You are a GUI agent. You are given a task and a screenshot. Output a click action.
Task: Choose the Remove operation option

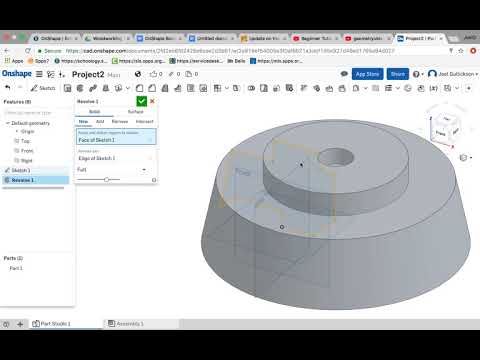pyautogui.click(x=120, y=122)
